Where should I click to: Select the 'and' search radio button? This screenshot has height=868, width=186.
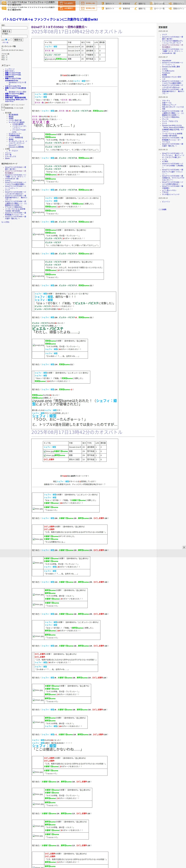(6, 40)
